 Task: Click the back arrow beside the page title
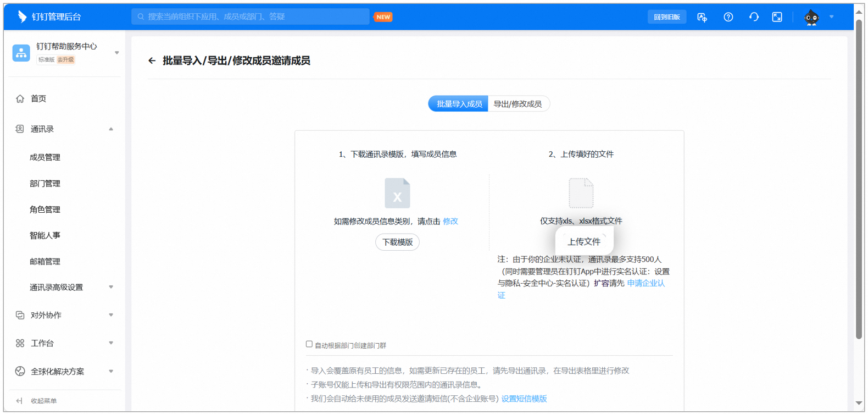click(152, 60)
